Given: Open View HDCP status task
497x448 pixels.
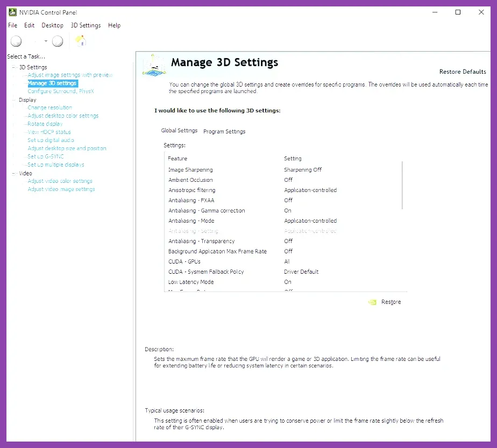Looking at the screenshot, I should [49, 132].
